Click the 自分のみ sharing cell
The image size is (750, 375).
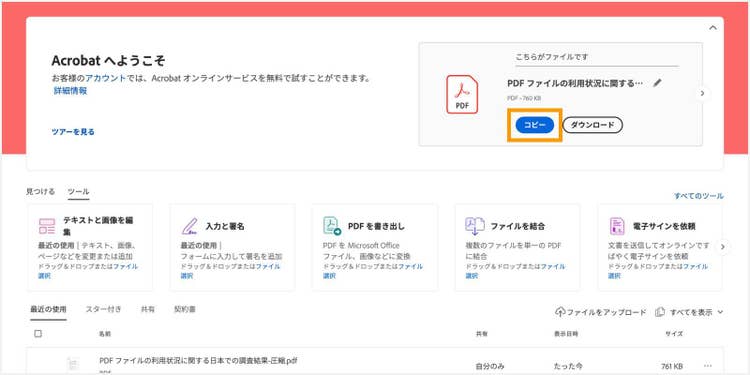pyautogui.click(x=490, y=366)
